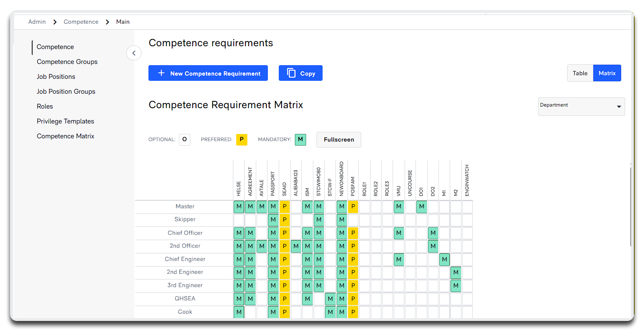Click the vertical scrollbar on the right

tap(630, 206)
